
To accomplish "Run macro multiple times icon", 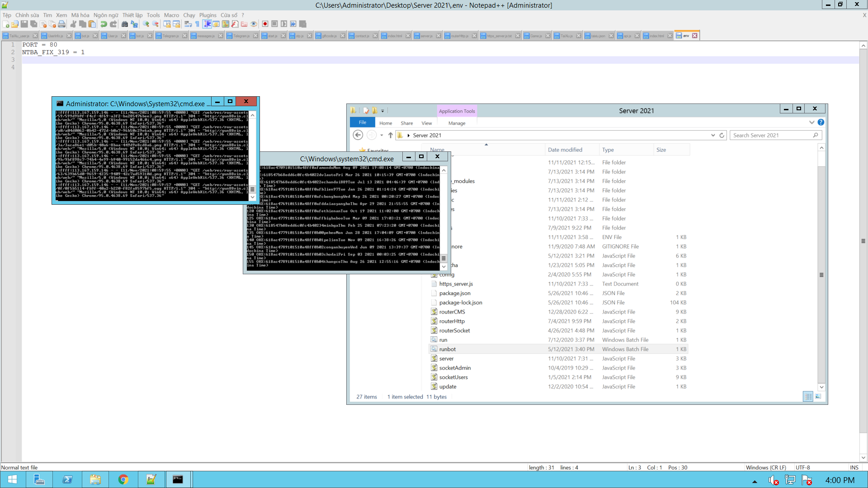I will (293, 24).
